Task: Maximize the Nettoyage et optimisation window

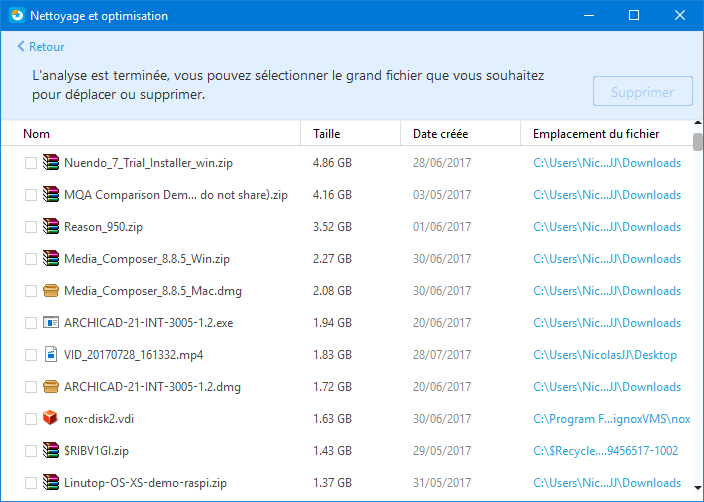Action: pos(634,15)
